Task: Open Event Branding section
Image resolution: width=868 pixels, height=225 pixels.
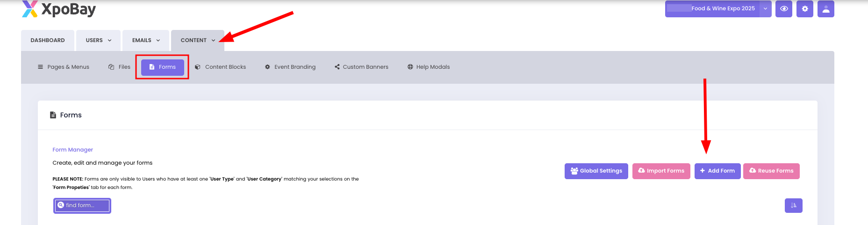Action: pos(290,67)
